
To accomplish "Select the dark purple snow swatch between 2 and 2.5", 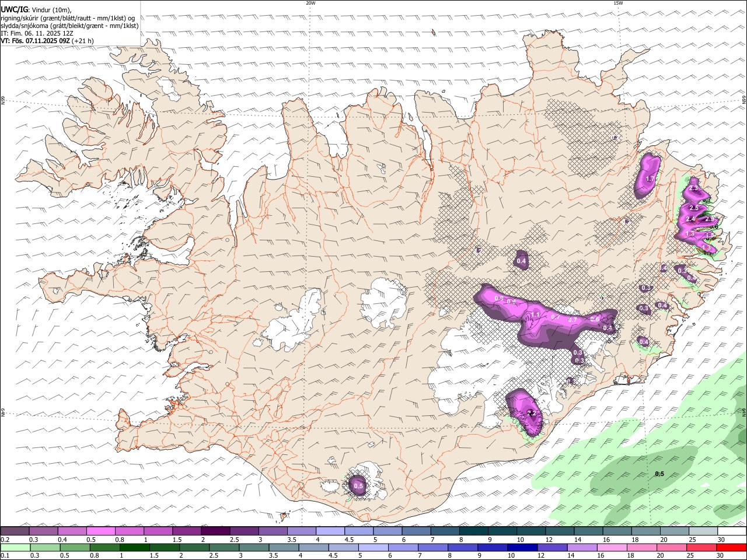I will click(x=215, y=531).
